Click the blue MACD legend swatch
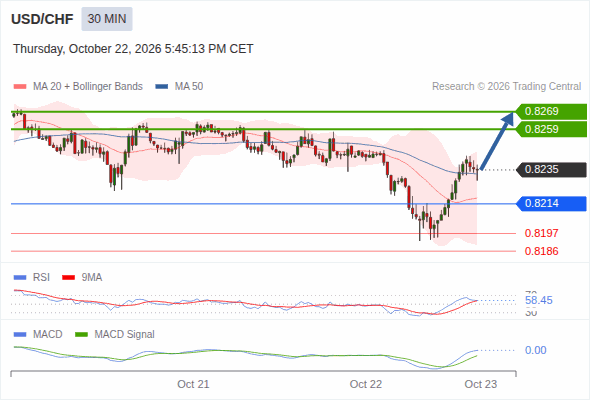 pyautogui.click(x=20, y=335)
